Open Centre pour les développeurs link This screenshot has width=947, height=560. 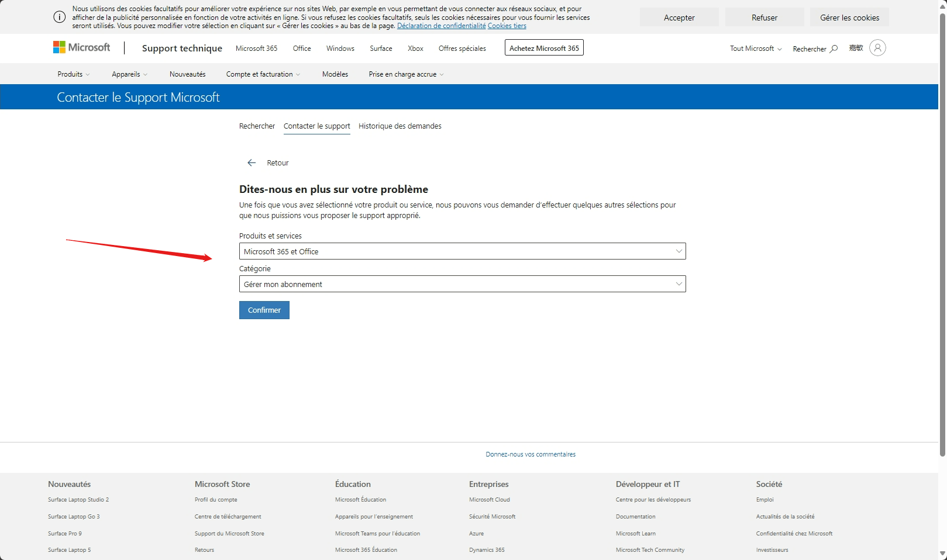653,500
